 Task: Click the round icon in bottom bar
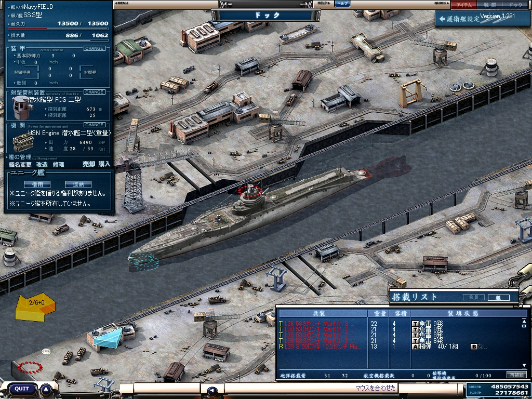pos(212,391)
